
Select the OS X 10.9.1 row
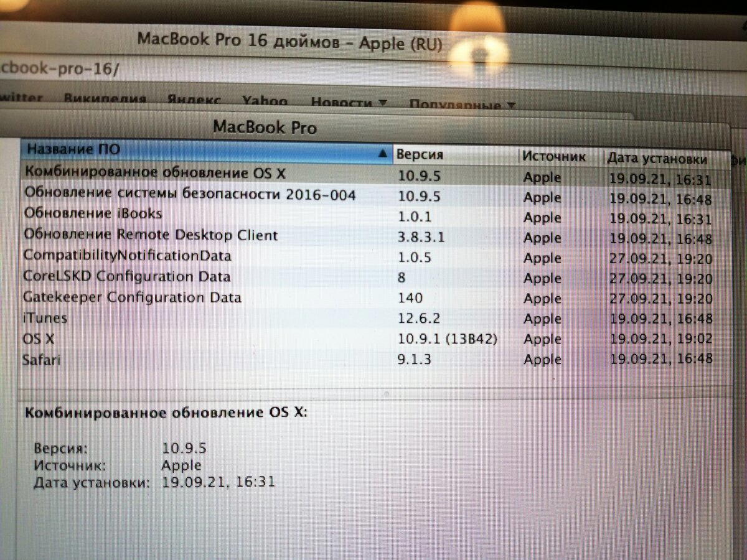(x=39, y=339)
